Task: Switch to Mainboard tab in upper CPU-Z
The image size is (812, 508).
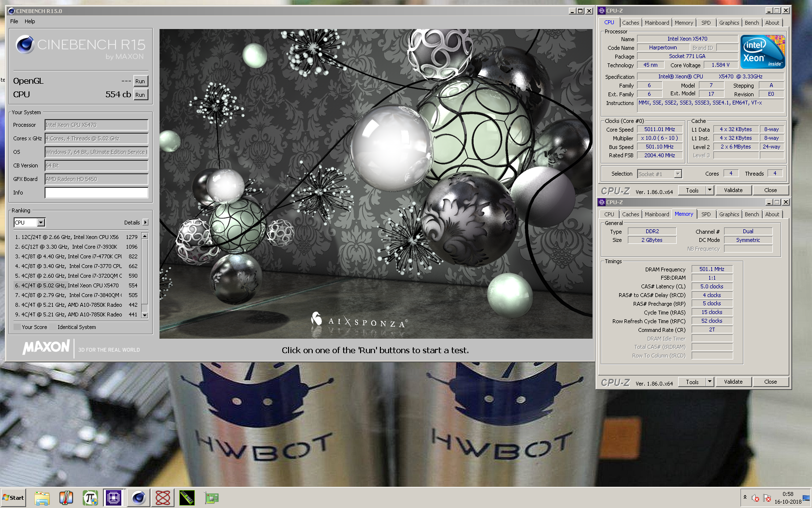Action: 657,23
